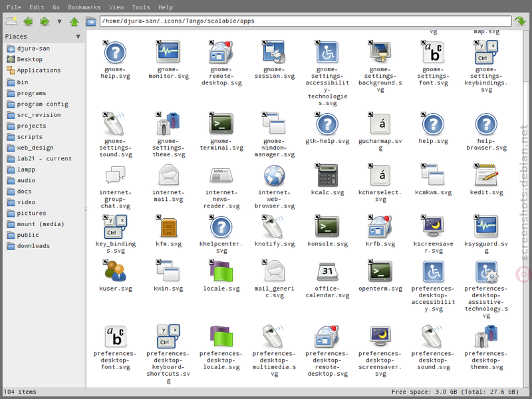The width and height of the screenshot is (532, 399).
Task: Expand the Places side pane dropdown
Action: point(78,37)
